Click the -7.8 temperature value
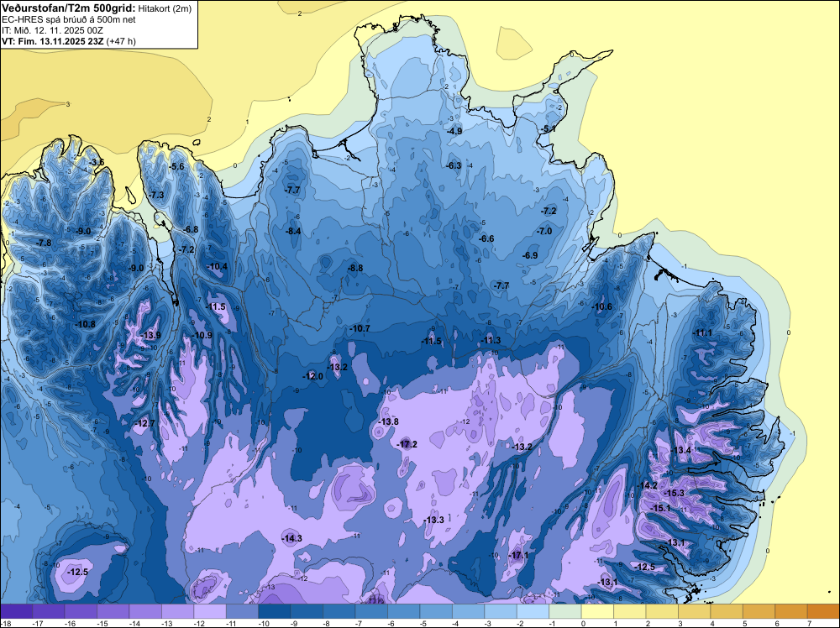This screenshot has height=628, width=840. (44, 243)
